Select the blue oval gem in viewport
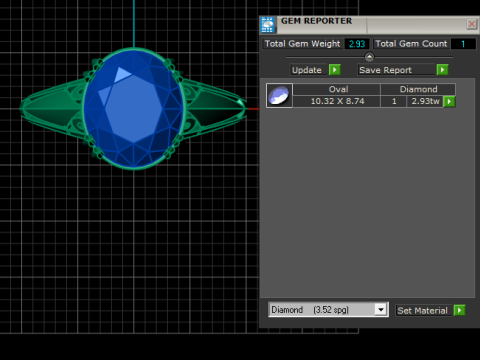 (x=133, y=109)
